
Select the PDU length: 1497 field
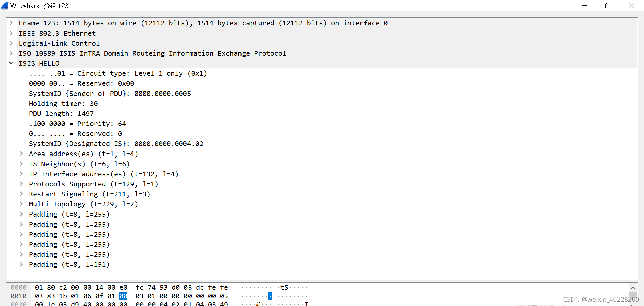(x=61, y=114)
